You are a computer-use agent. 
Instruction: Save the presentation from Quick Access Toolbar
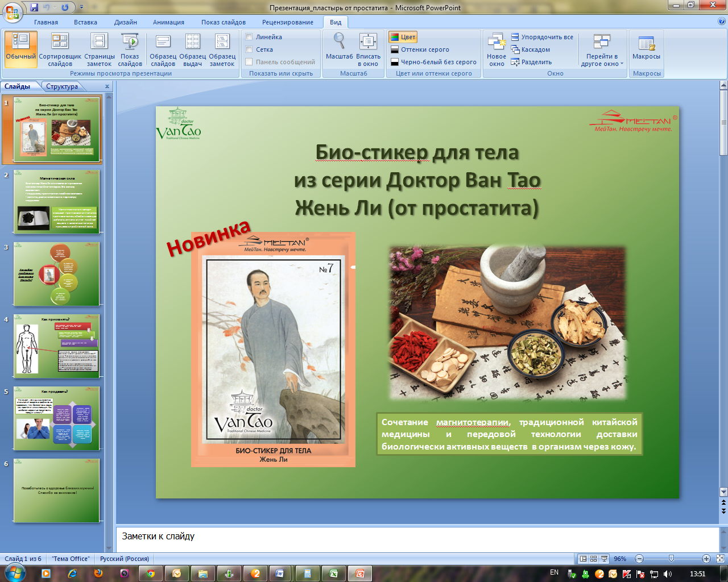[x=34, y=7]
